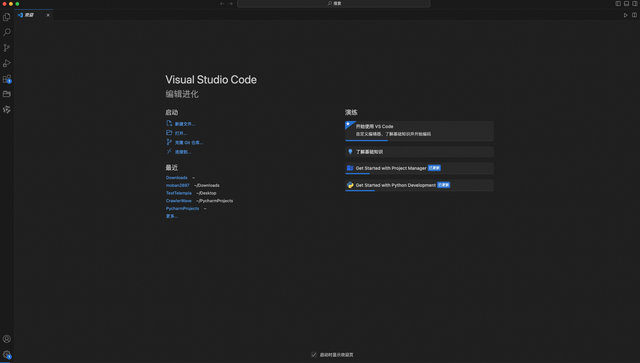This screenshot has width=640, height=363.
Task: Toggle show welcome page on startup checkbox
Action: (x=314, y=355)
